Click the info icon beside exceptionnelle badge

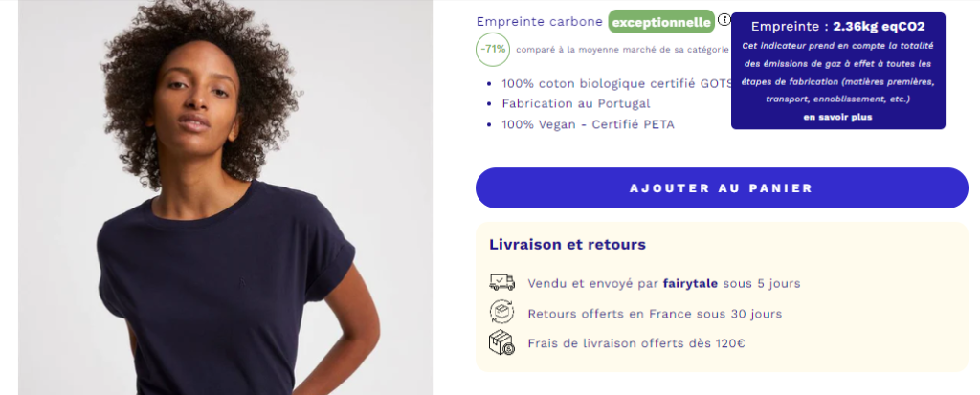click(724, 20)
